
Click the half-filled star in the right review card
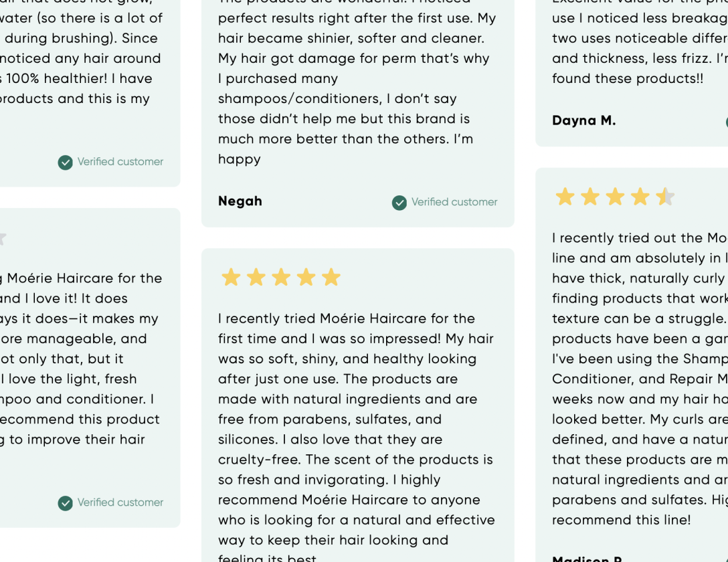[665, 196]
